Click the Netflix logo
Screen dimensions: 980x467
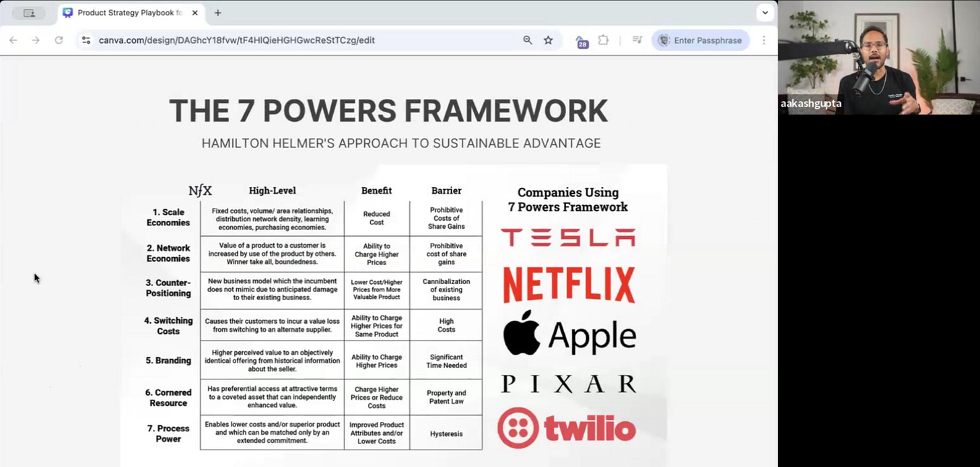coord(569,284)
